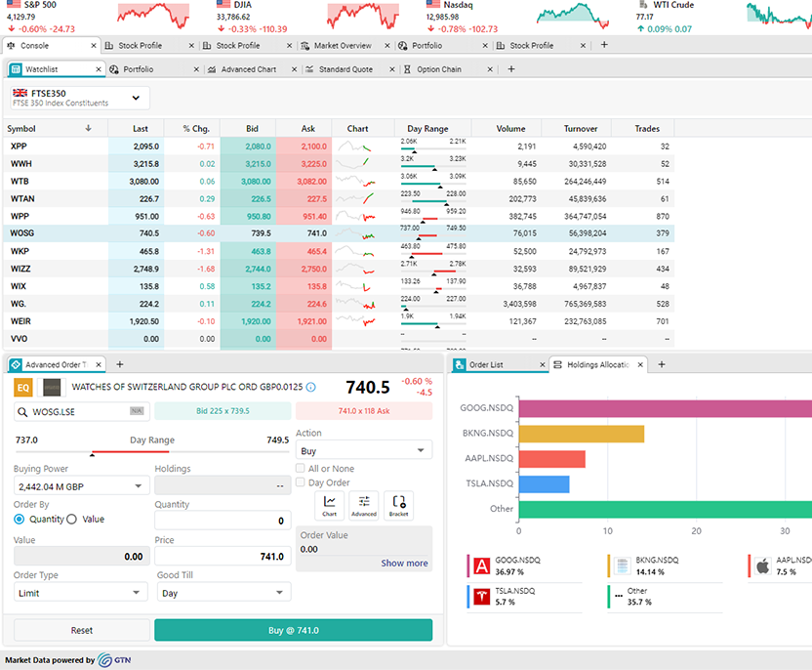Add a tab next to Holdings Allocation

point(662,364)
